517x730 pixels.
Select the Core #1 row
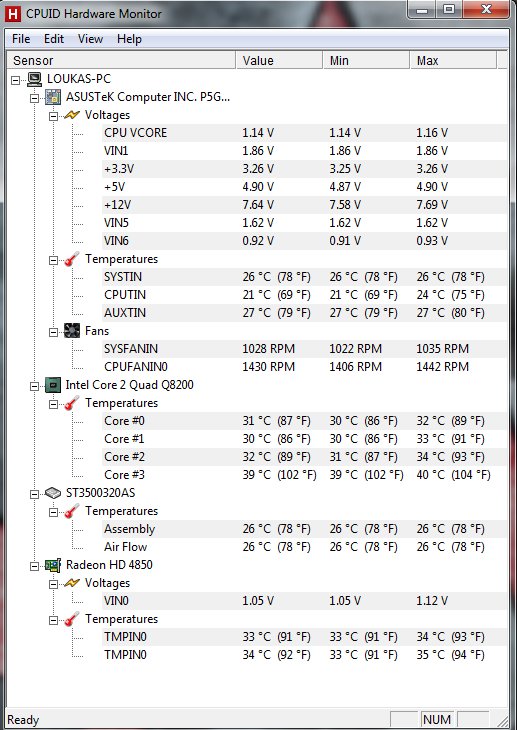click(x=304, y=439)
